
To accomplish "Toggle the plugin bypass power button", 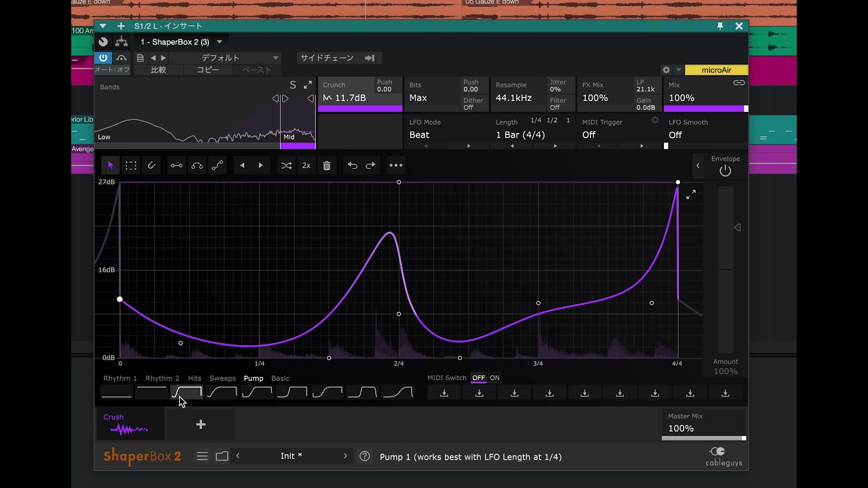I will coord(103,58).
